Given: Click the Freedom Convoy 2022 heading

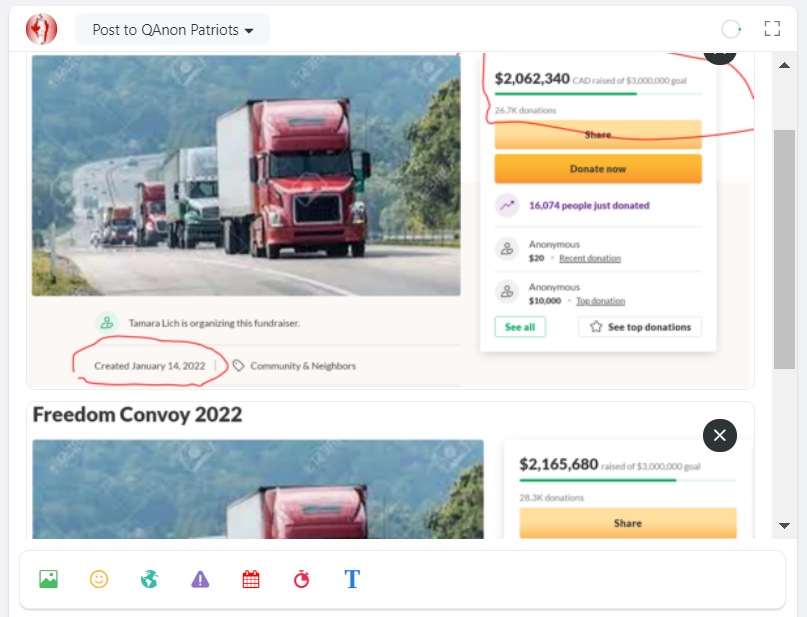Looking at the screenshot, I should pos(137,415).
